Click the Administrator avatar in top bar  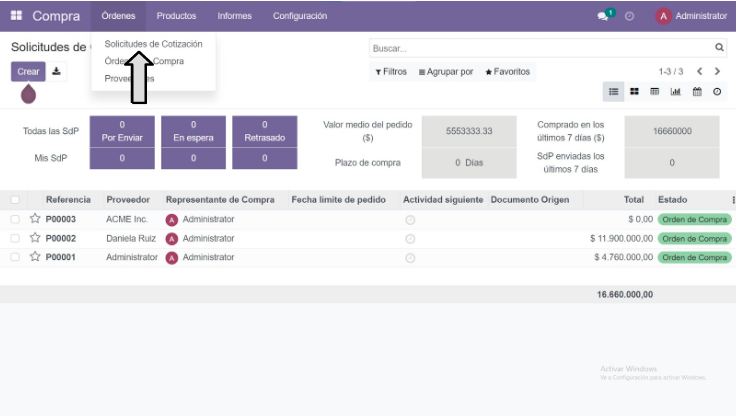[663, 16]
